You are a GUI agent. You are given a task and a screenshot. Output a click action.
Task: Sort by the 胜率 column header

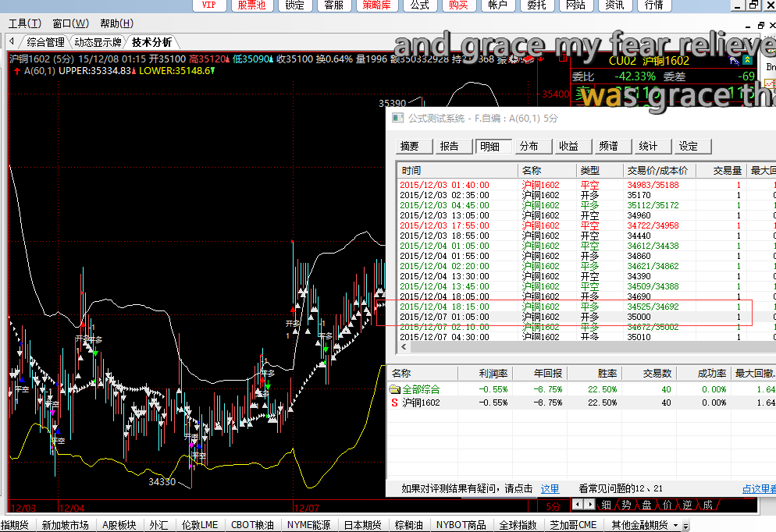pyautogui.click(x=607, y=374)
